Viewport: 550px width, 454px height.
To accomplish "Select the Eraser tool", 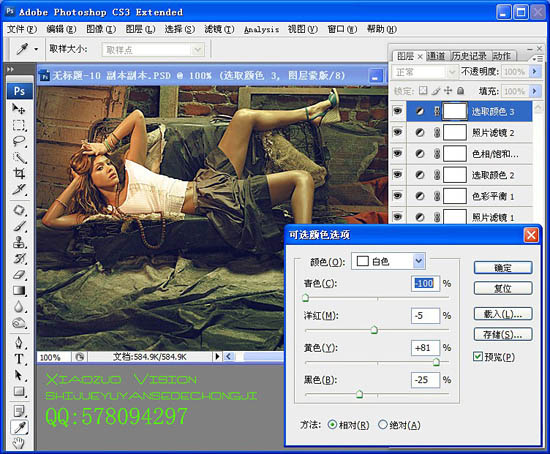I will (19, 274).
